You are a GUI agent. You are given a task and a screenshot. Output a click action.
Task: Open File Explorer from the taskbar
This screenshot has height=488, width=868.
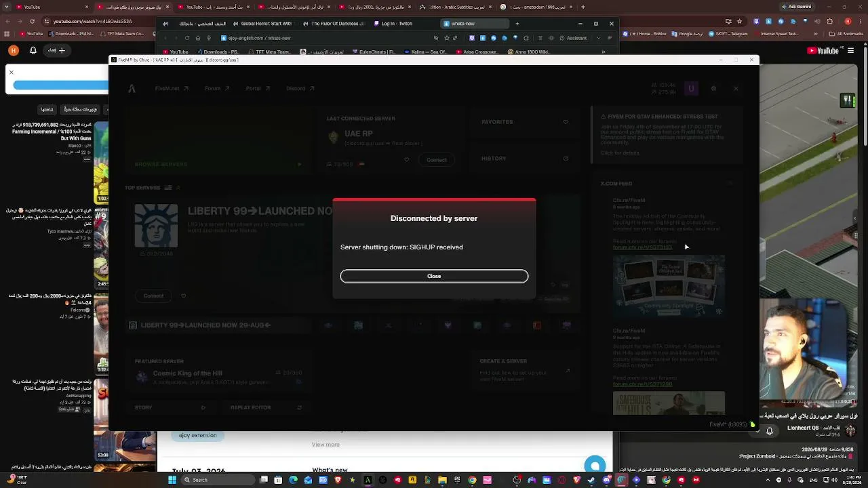[442, 480]
